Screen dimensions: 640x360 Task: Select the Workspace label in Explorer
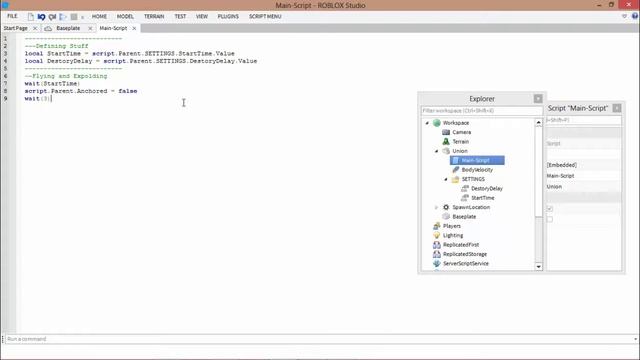point(456,123)
